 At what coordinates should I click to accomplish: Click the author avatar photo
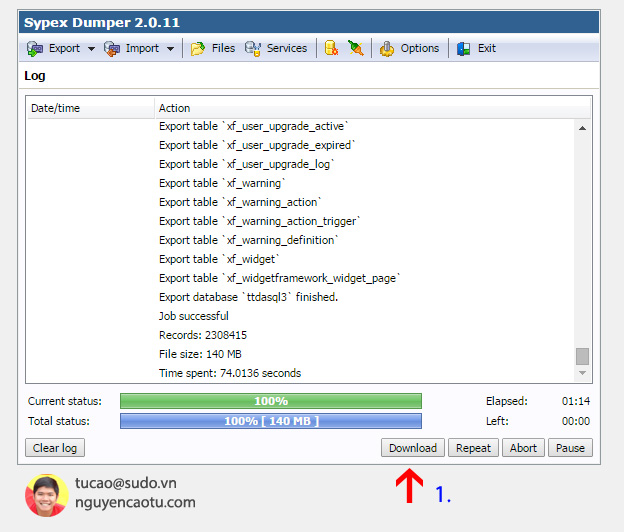click(x=47, y=495)
